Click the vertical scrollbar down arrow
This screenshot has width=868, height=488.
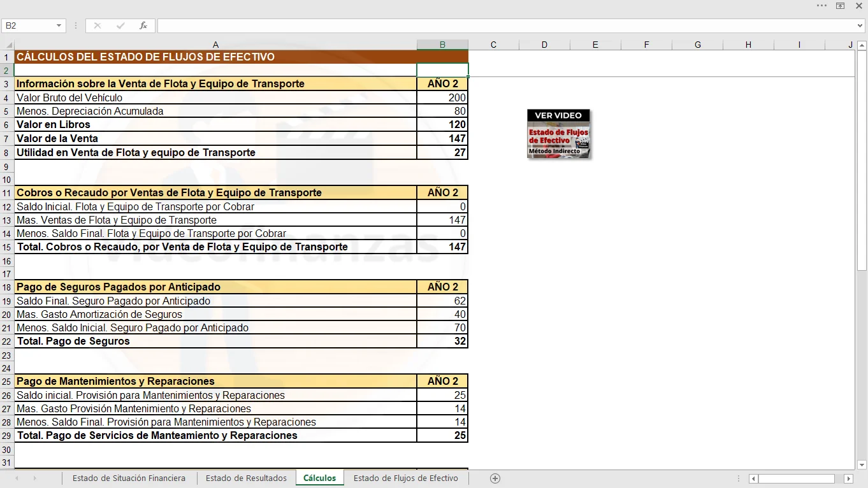862,464
